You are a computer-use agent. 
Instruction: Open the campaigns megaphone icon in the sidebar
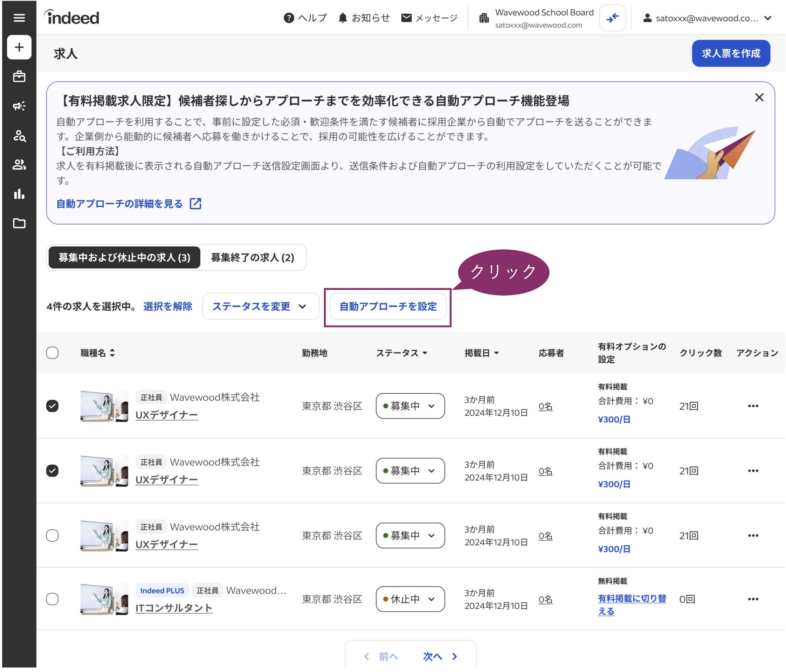click(19, 106)
